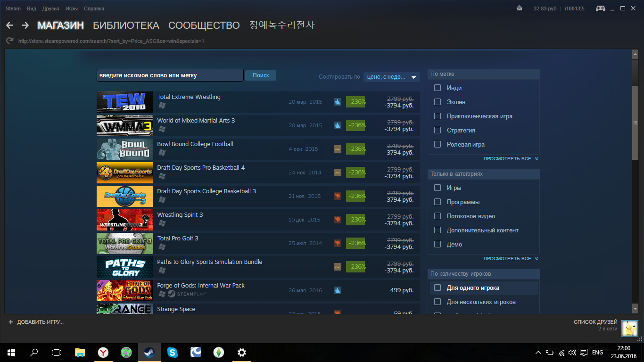Image resolution: width=644 pixels, height=362 pixels.
Task: Reload the store page
Action: (9, 41)
